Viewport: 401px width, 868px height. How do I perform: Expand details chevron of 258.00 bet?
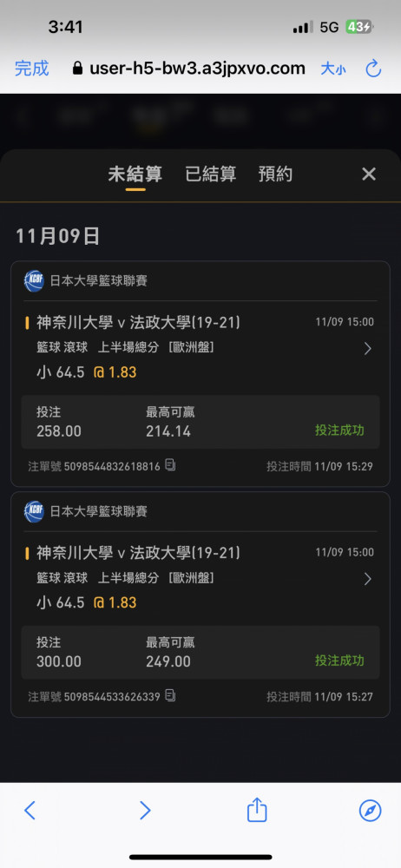pyautogui.click(x=368, y=349)
